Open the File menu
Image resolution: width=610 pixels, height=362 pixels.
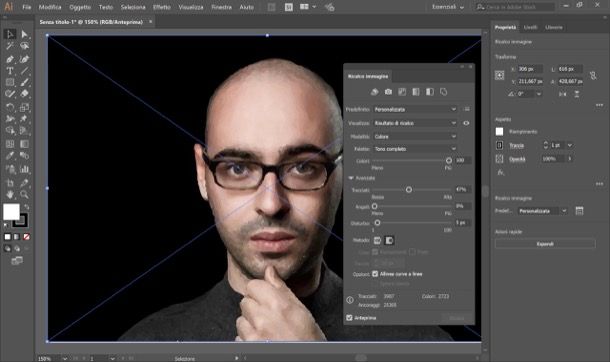pyautogui.click(x=26, y=7)
